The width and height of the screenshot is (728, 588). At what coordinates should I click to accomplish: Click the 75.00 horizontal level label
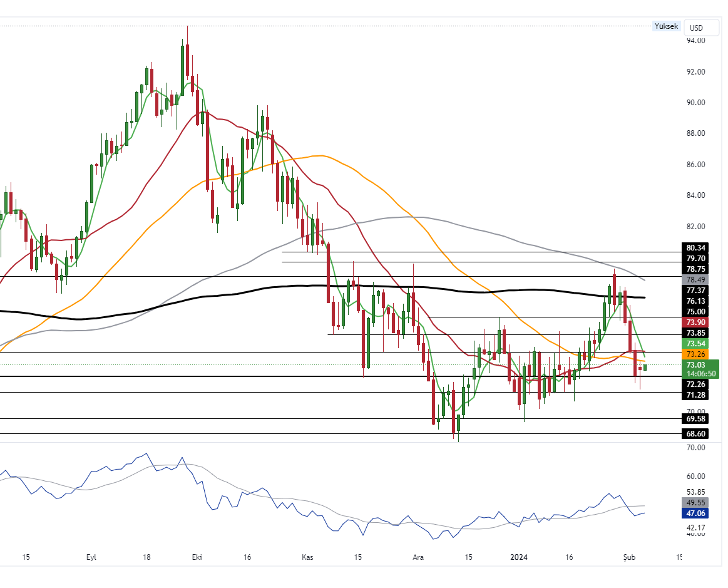tap(696, 312)
